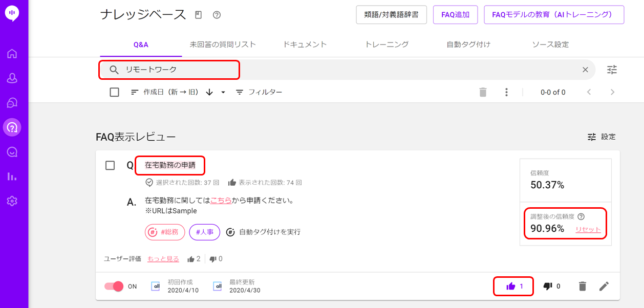Open the sort order dropdown arrow
This screenshot has height=308, width=644.
click(x=223, y=92)
